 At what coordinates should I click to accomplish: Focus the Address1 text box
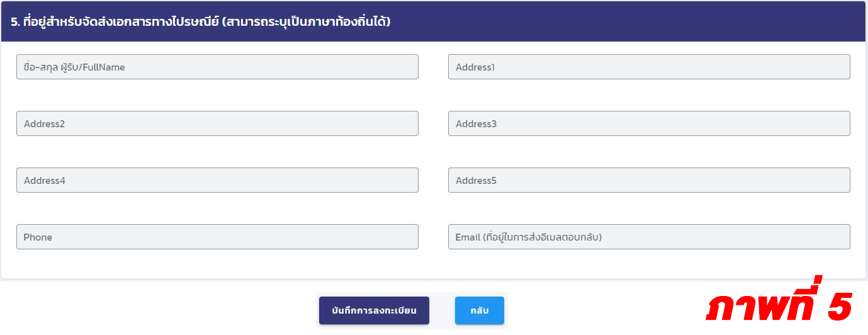tap(649, 67)
